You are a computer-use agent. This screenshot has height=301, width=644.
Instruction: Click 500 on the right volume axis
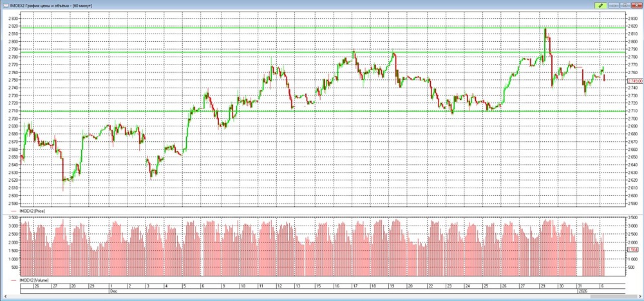(x=630, y=267)
